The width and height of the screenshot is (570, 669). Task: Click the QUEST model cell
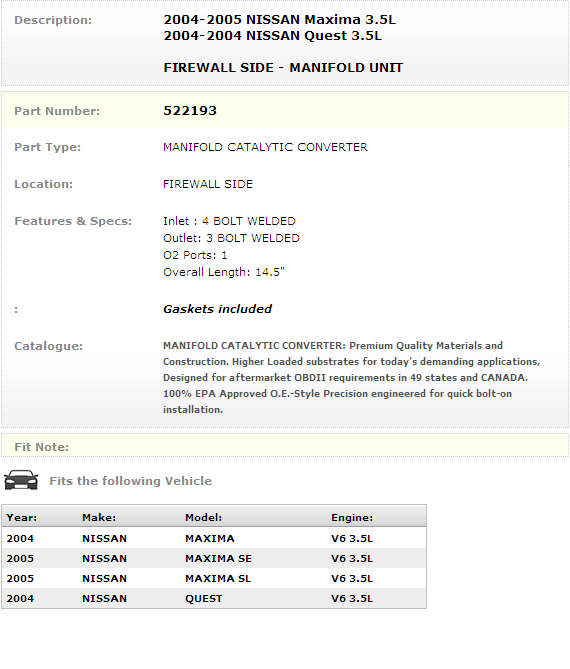point(204,599)
